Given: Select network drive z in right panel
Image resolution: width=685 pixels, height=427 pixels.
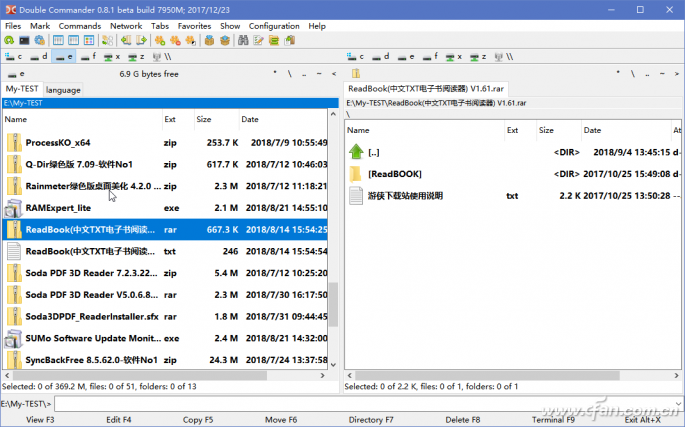Looking at the screenshot, I should pyautogui.click(x=479, y=57).
